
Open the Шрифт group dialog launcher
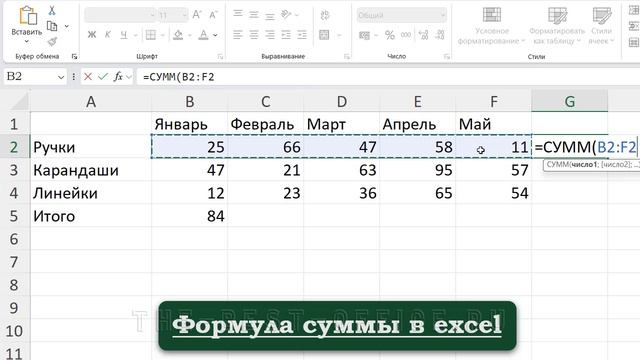(220, 56)
